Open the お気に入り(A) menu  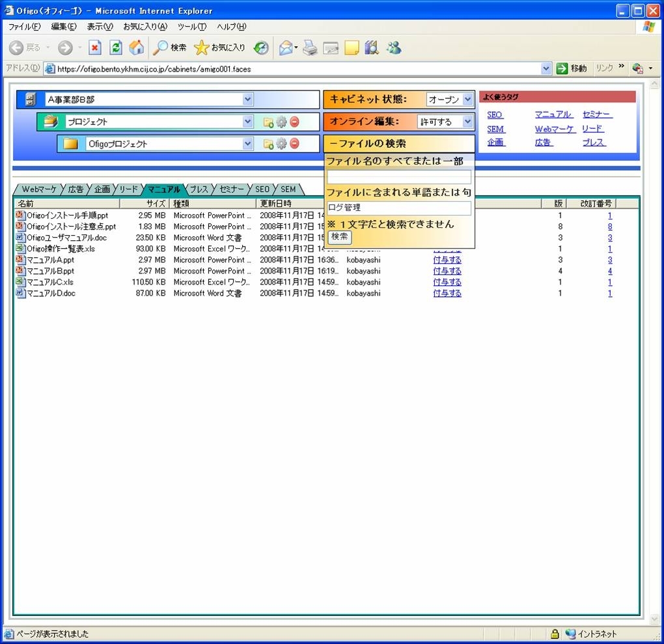pyautogui.click(x=145, y=27)
